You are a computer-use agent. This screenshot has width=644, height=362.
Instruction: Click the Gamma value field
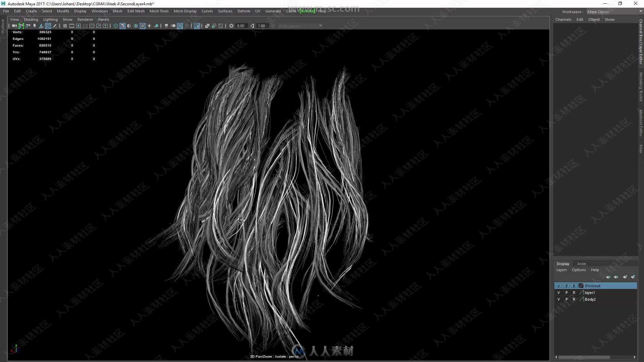[x=262, y=26]
